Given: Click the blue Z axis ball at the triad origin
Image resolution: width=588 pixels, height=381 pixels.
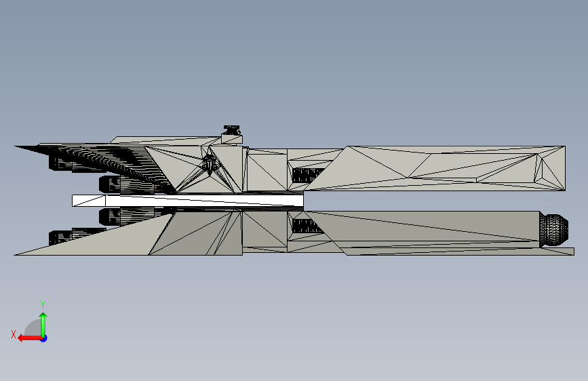Looking at the screenshot, I should 44,338.
